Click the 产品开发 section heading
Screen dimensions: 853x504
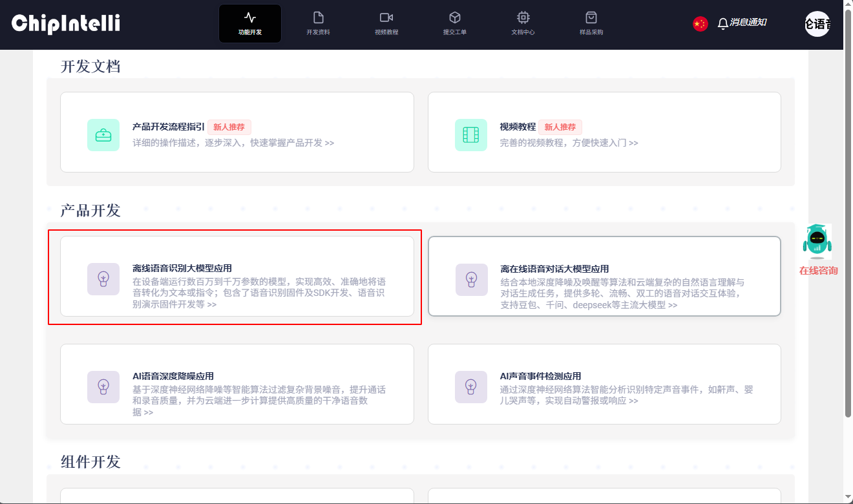tap(90, 211)
